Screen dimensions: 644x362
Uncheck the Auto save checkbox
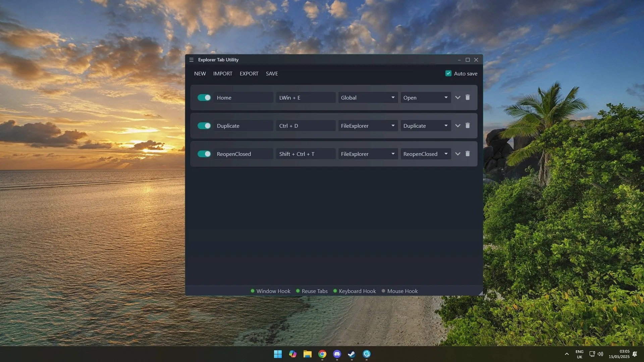click(448, 73)
